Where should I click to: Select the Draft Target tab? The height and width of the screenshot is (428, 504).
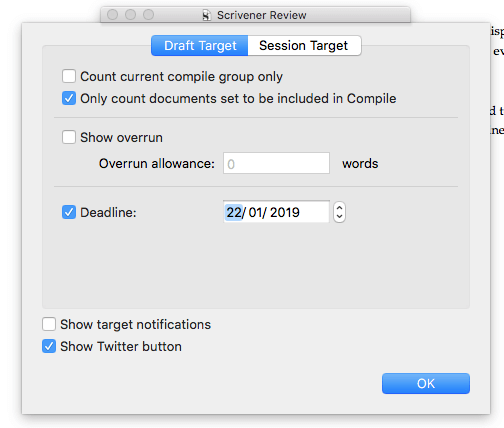click(x=200, y=46)
